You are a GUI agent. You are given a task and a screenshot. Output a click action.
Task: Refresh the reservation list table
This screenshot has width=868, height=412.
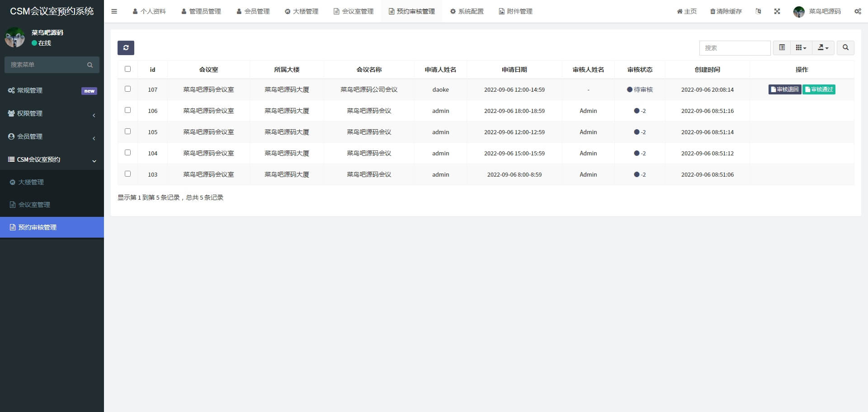coord(126,47)
